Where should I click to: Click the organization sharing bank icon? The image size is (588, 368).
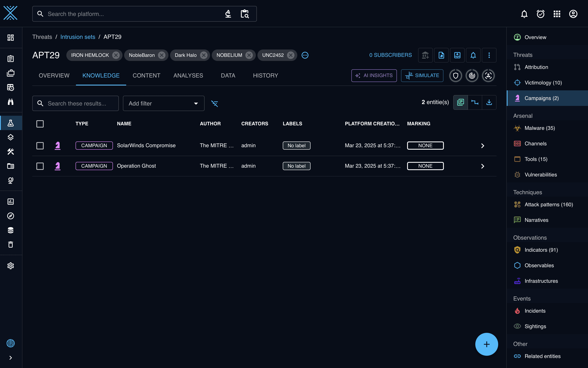[425, 55]
